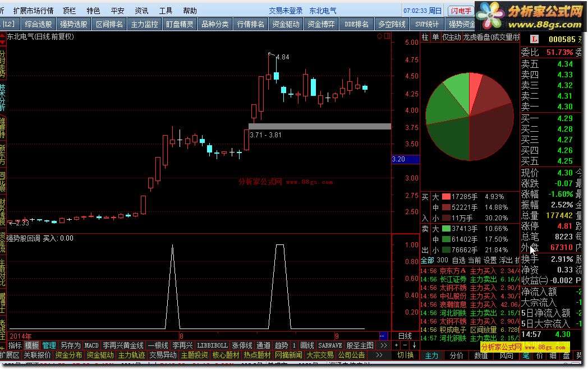Open the 主题投资 tab

[194, 355]
